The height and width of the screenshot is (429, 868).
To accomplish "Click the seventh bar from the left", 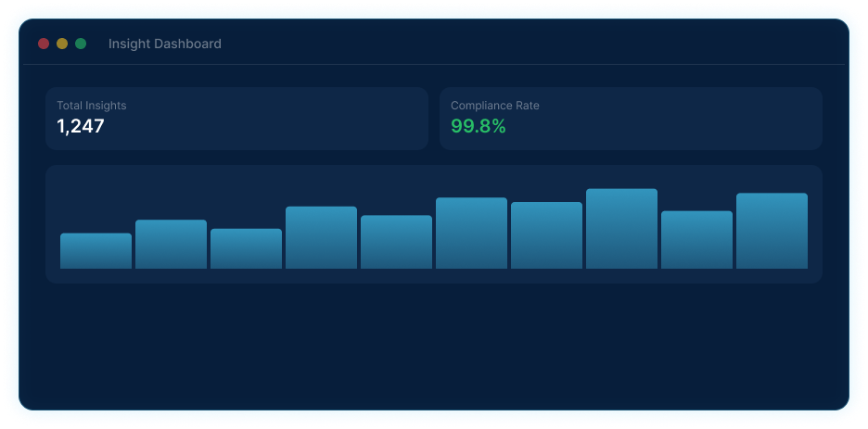I will tap(546, 235).
